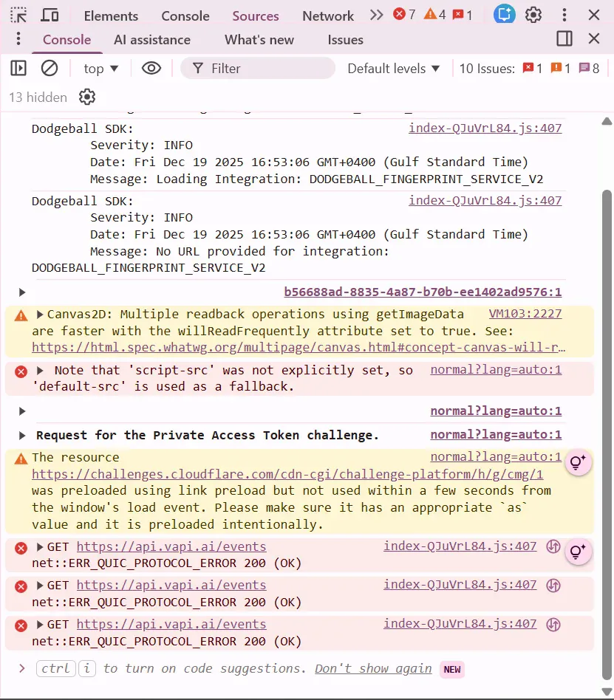The height and width of the screenshot is (700, 614).
Task: Switch to the Network tab
Action: pos(327,15)
